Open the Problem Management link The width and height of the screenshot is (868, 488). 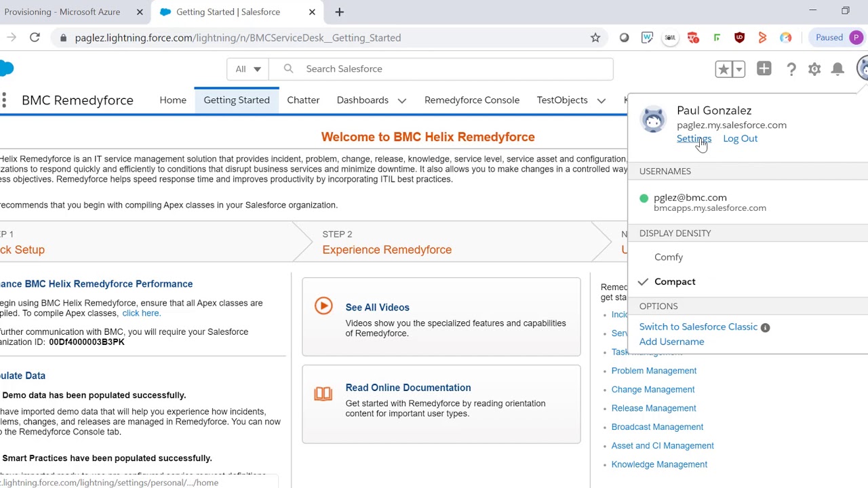(x=654, y=371)
